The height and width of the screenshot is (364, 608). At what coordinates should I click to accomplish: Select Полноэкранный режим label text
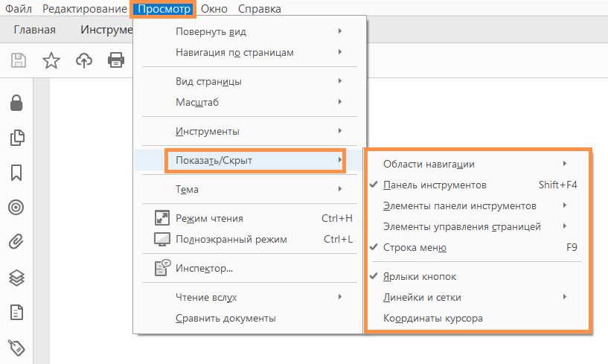[x=231, y=240]
